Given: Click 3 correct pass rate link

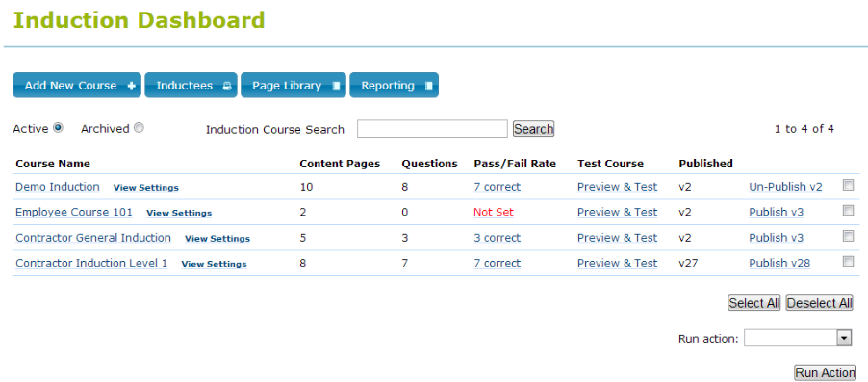Looking at the screenshot, I should (498, 238).
